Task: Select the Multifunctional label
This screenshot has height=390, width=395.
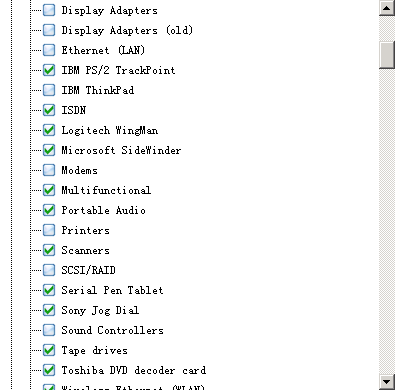Action: [x=106, y=190]
